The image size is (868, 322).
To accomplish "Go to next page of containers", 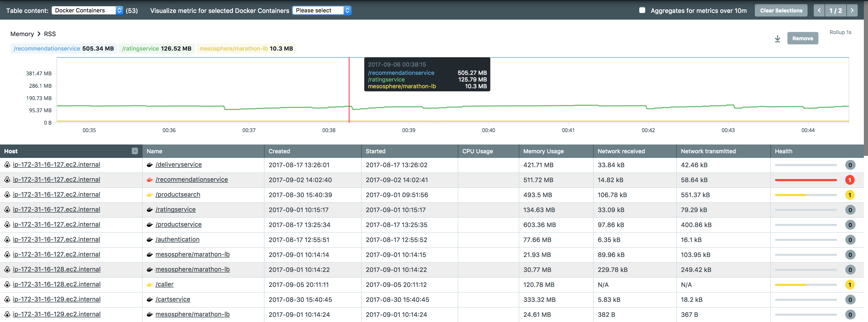I will [852, 10].
